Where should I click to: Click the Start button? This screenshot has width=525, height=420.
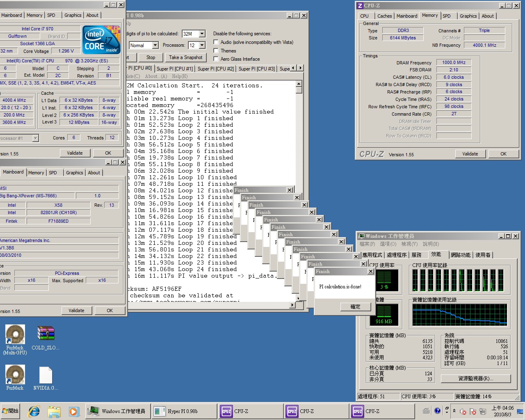point(11,411)
